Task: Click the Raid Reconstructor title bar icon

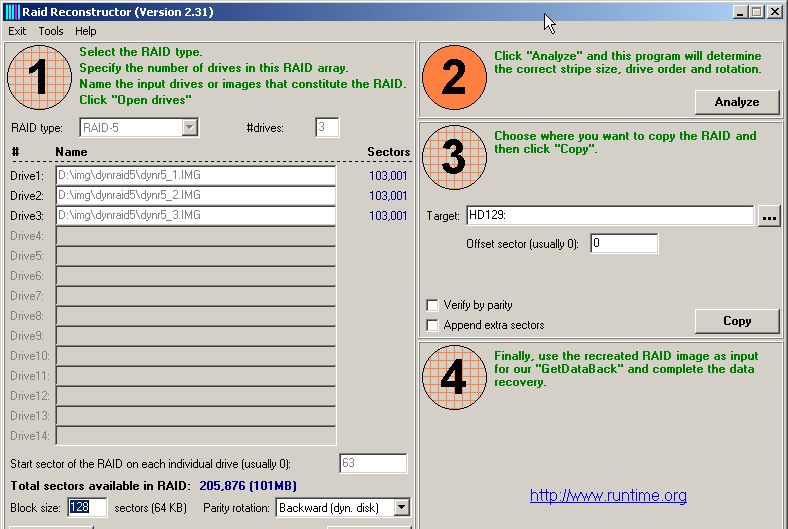Action: [12, 12]
